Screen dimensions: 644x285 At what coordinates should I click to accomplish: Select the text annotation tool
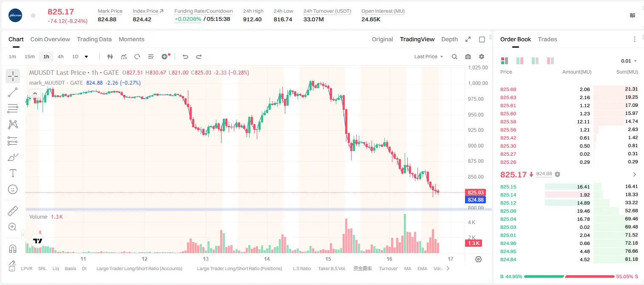(13, 173)
